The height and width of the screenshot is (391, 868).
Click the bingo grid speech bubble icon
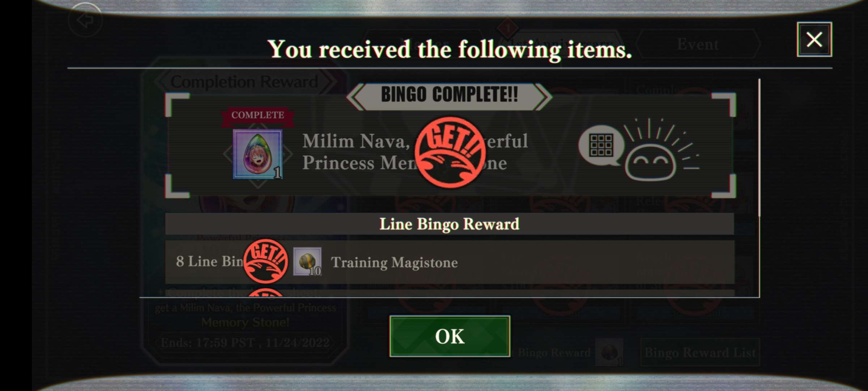601,146
